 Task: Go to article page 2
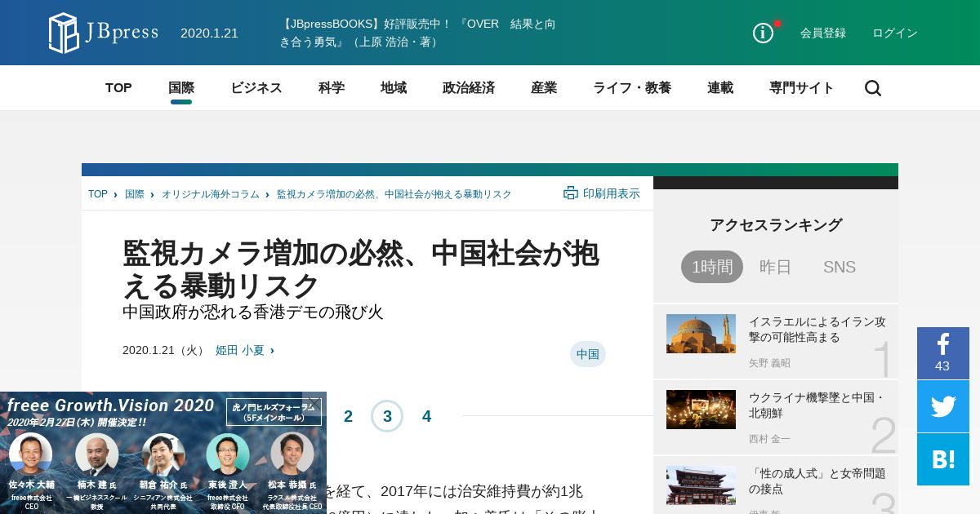(x=348, y=416)
